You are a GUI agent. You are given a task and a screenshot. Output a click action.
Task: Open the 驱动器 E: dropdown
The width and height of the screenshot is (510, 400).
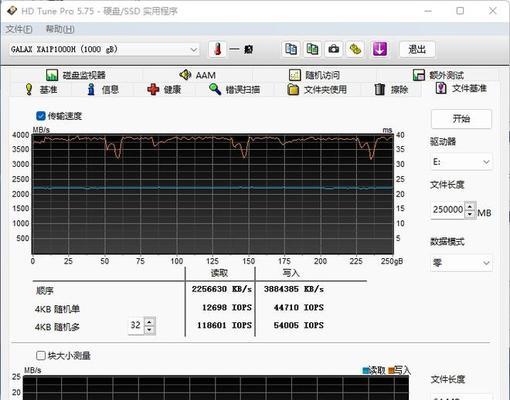pyautogui.click(x=461, y=162)
